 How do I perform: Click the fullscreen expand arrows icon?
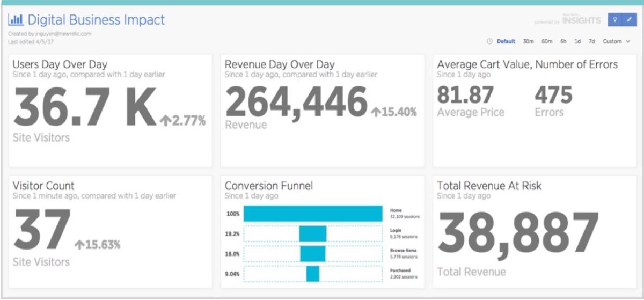click(x=629, y=20)
